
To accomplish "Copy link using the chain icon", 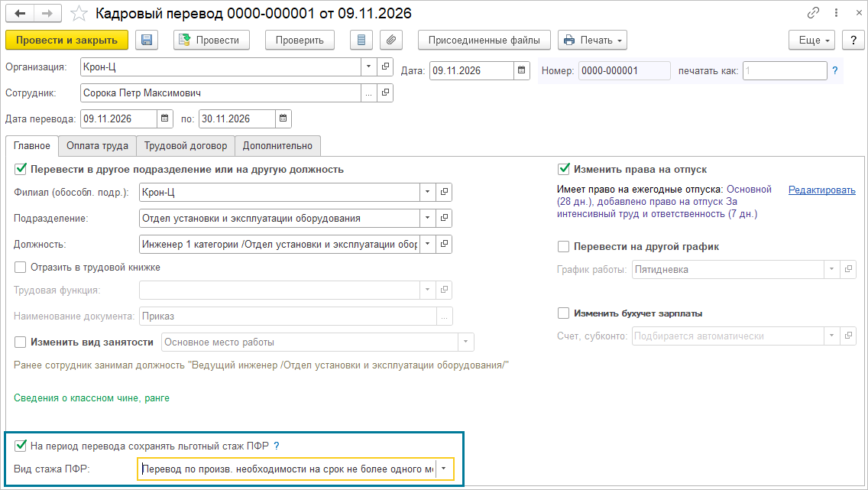I will (x=813, y=13).
